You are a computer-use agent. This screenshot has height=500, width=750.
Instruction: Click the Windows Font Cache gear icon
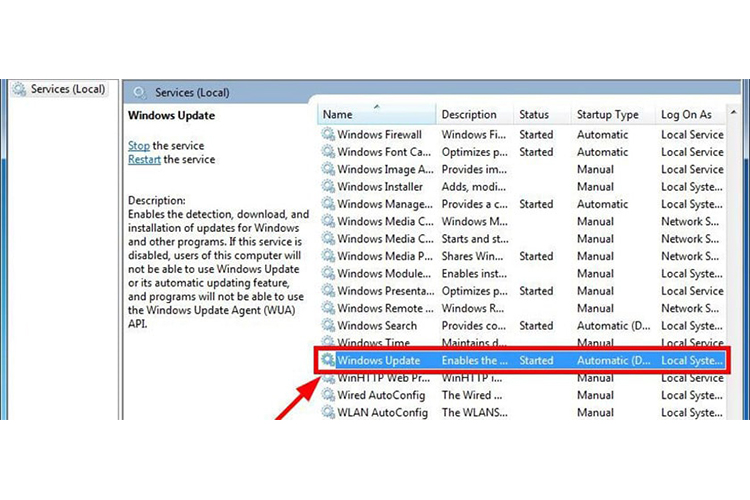[328, 152]
